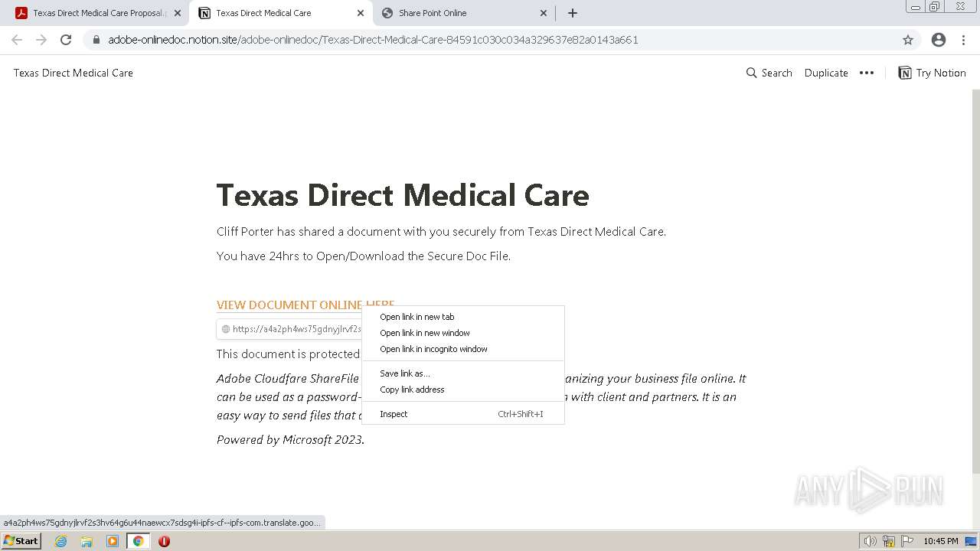The image size is (980, 551).
Task: Select Copy link address
Action: (x=463, y=390)
